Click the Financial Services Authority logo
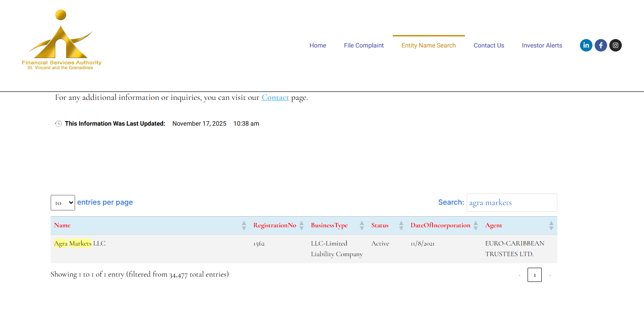The width and height of the screenshot is (644, 313). [61, 40]
